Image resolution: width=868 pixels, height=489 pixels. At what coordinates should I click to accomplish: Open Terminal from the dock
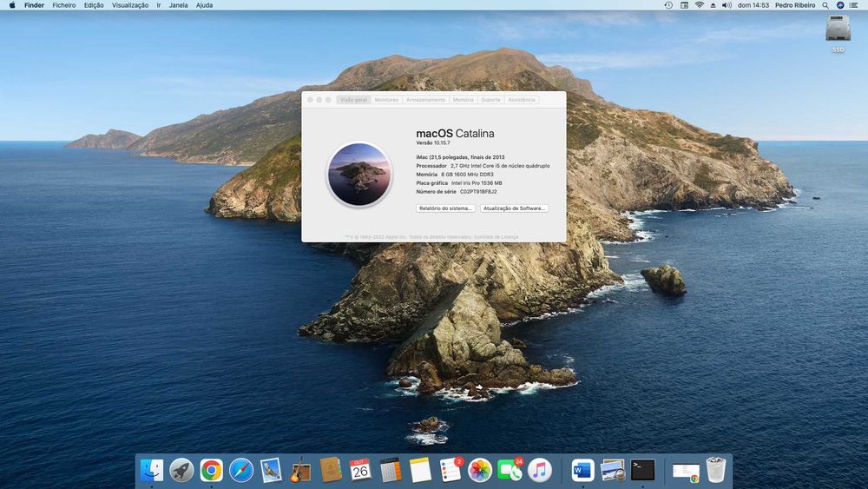click(x=642, y=470)
